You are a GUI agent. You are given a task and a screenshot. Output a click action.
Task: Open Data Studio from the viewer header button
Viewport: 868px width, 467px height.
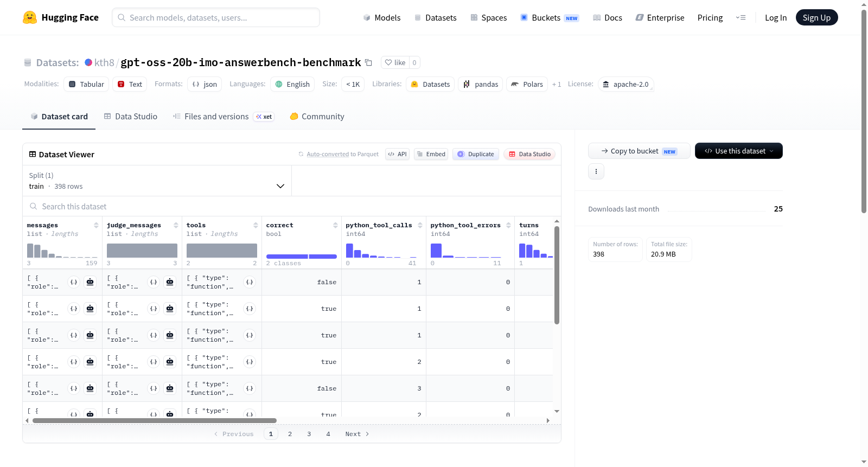tap(529, 154)
